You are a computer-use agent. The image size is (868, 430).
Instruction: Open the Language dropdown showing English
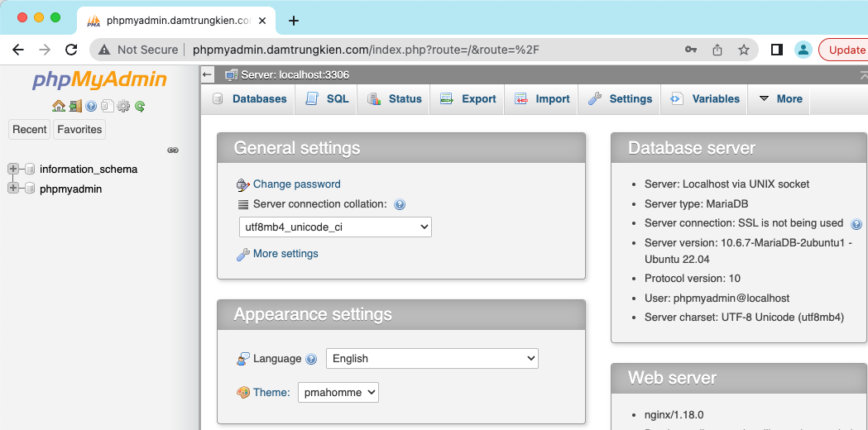pos(432,359)
